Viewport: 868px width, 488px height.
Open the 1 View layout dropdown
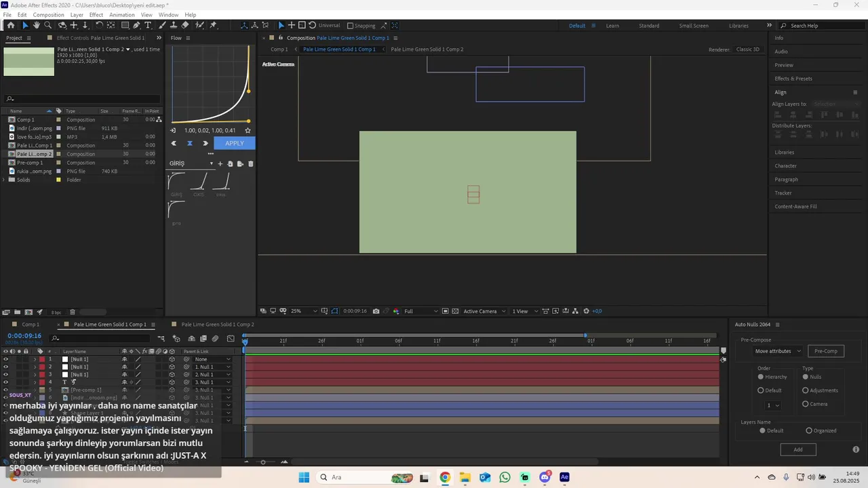tap(526, 311)
